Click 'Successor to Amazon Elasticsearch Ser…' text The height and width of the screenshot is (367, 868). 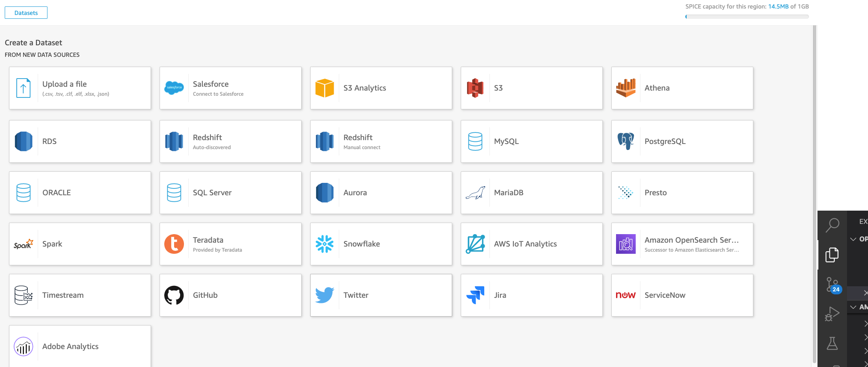tap(692, 250)
